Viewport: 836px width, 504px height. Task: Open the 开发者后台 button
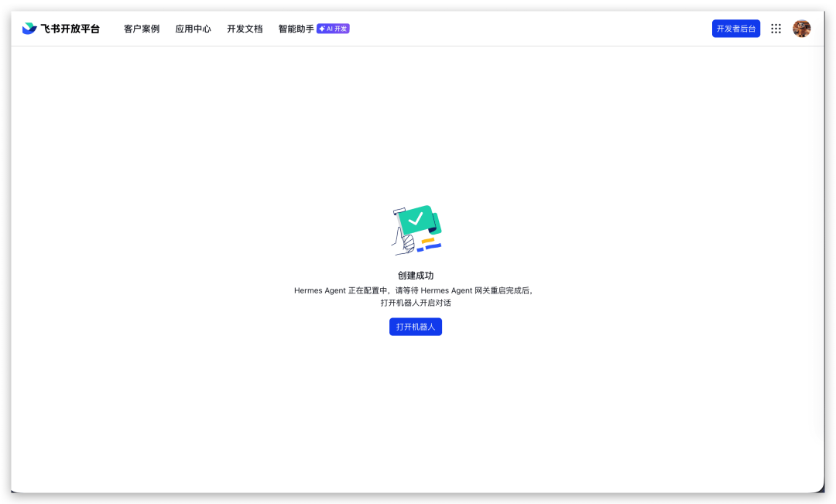(x=736, y=29)
